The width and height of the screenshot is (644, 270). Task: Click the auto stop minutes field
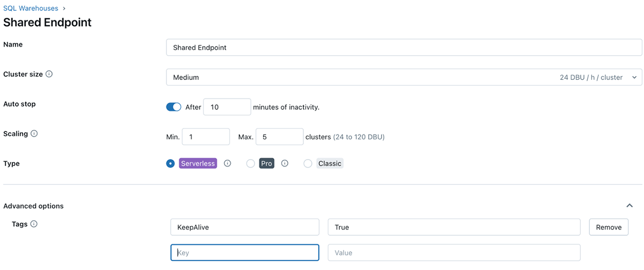[228, 107]
